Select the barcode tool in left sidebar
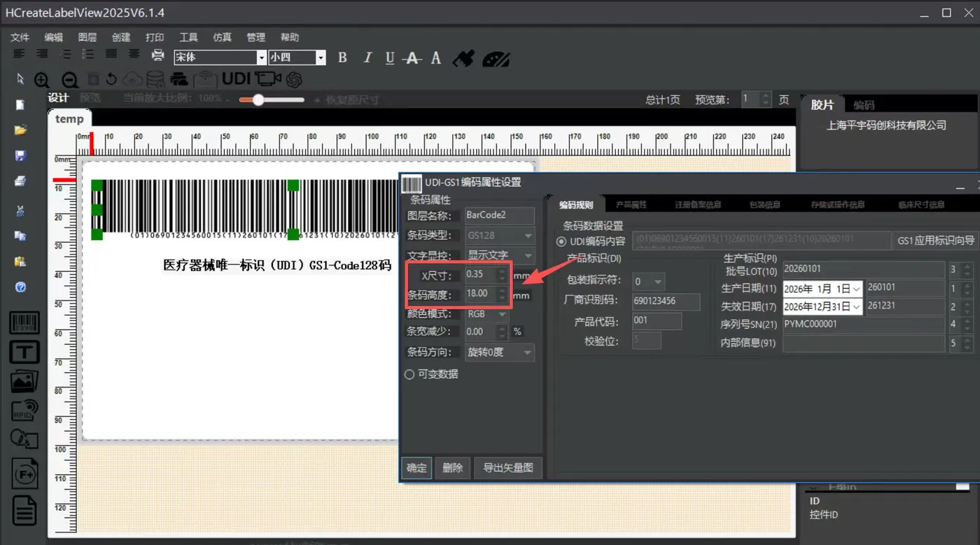 (24, 324)
